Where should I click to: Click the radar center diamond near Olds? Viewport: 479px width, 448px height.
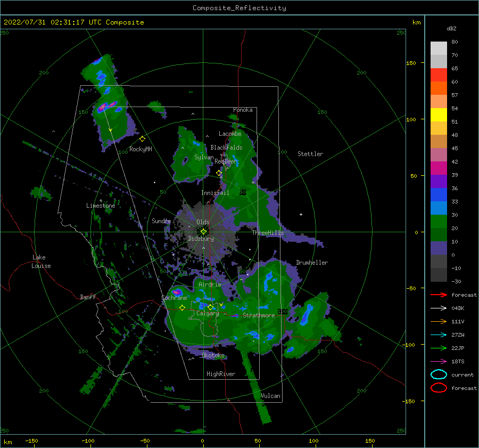[x=203, y=232]
